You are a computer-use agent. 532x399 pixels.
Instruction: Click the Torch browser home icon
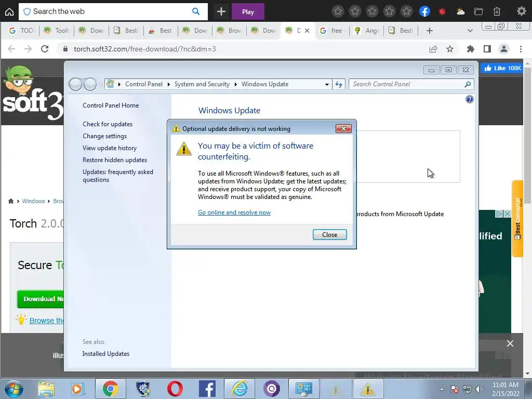pos(9,12)
